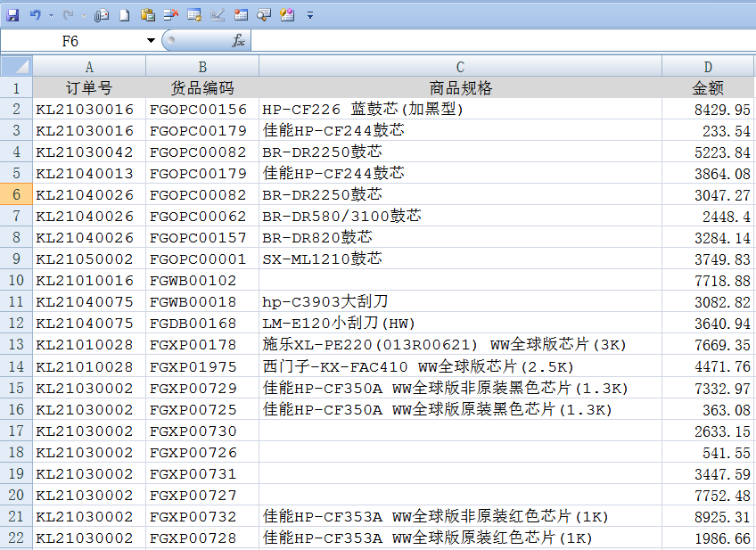
Task: Select amount 3047.27
Action: click(x=708, y=194)
